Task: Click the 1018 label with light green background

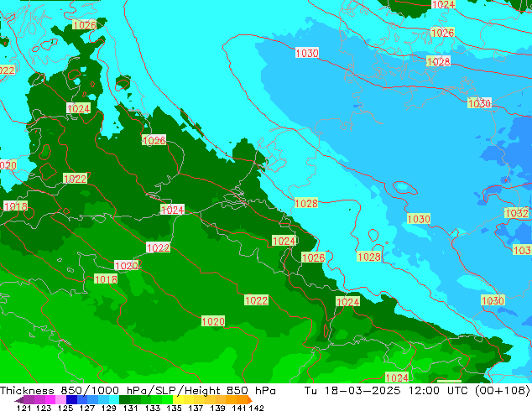Action: click(106, 279)
